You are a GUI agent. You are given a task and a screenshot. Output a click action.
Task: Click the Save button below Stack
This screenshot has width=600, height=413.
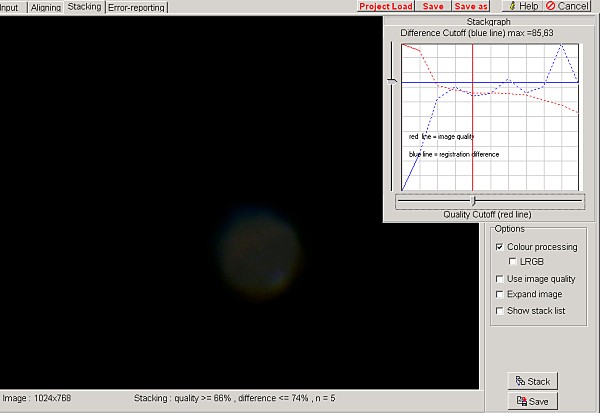pyautogui.click(x=531, y=401)
